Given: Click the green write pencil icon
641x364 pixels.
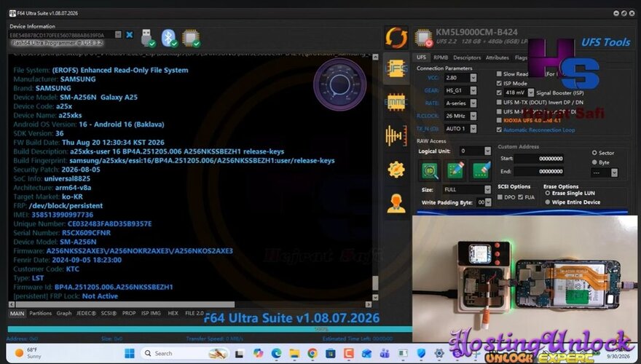Looking at the screenshot, I should tap(456, 170).
